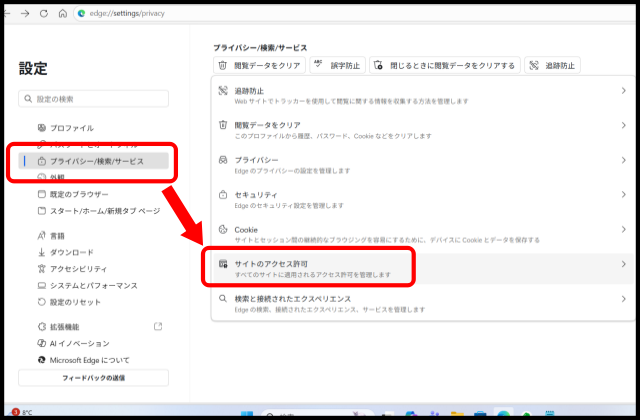640x420 pixels.
Task: Click the language icon beside 言語
Action: (42, 236)
